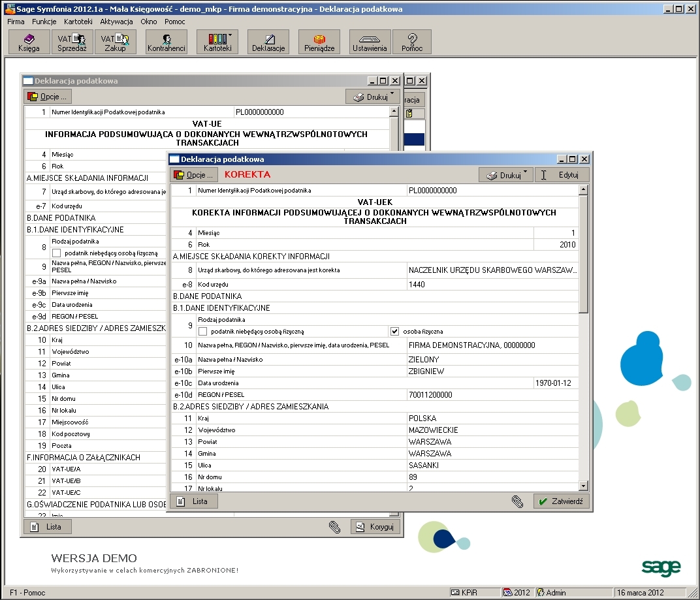
Task: Click Opcje button in KOREKTA window
Action: click(194, 174)
